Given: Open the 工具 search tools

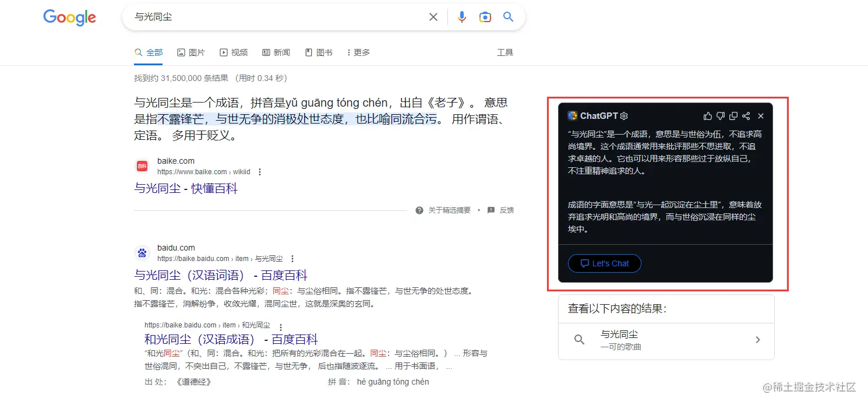Looking at the screenshot, I should 505,52.
